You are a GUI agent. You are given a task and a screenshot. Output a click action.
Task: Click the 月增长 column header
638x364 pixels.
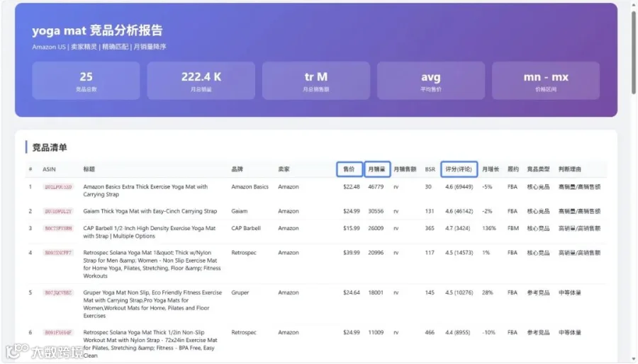pyautogui.click(x=491, y=169)
